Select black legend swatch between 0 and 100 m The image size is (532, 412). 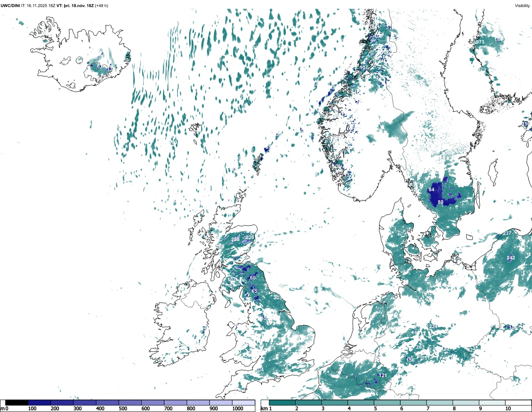tap(17, 402)
